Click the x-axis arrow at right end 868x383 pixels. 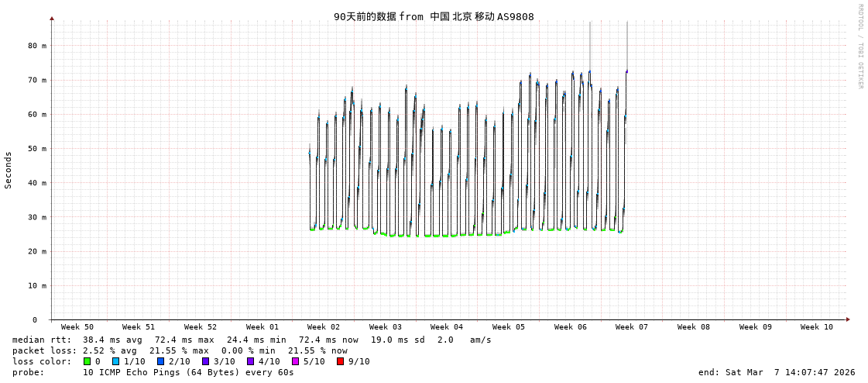pyautogui.click(x=848, y=319)
